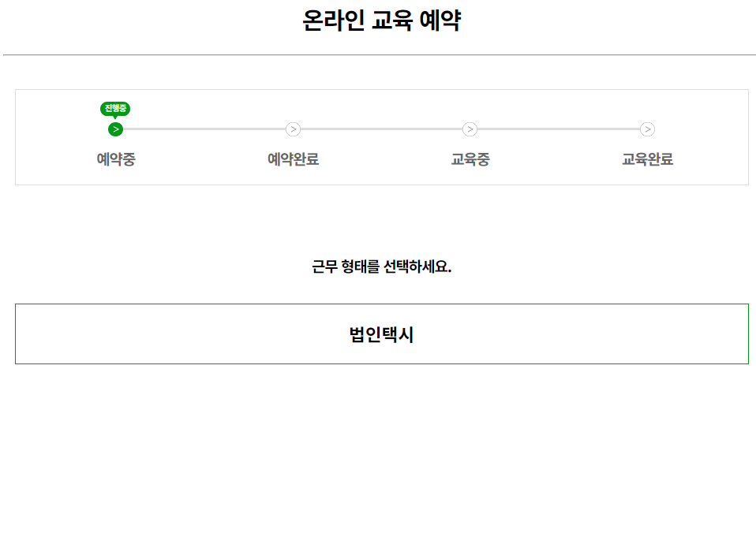The image size is (756, 548).
Task: Click progress line between 예약완료 and 교육중
Action: 381,129
